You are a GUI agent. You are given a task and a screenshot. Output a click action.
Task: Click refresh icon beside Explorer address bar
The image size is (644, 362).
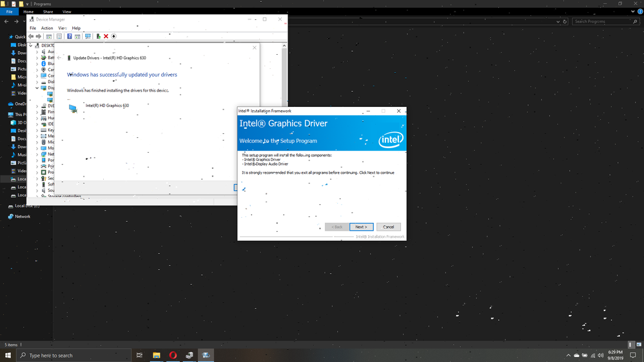[565, 21]
